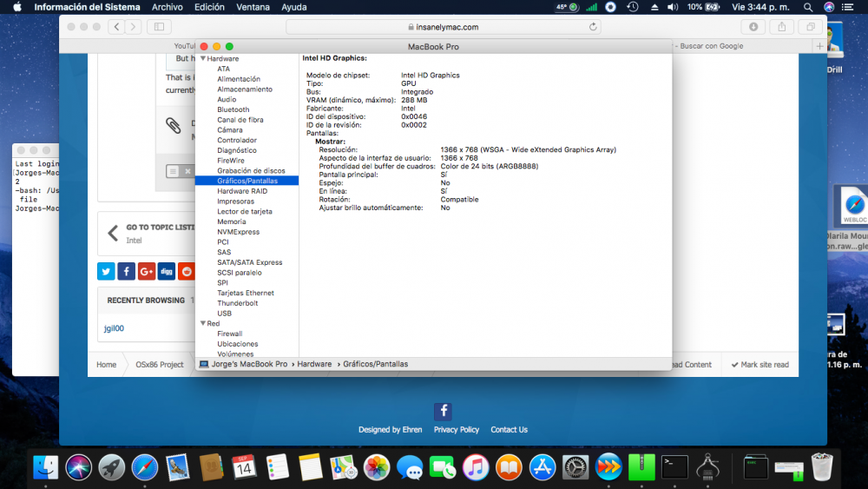This screenshot has height=489, width=868.
Task: Select Thunderbolt in hardware list
Action: (238, 303)
